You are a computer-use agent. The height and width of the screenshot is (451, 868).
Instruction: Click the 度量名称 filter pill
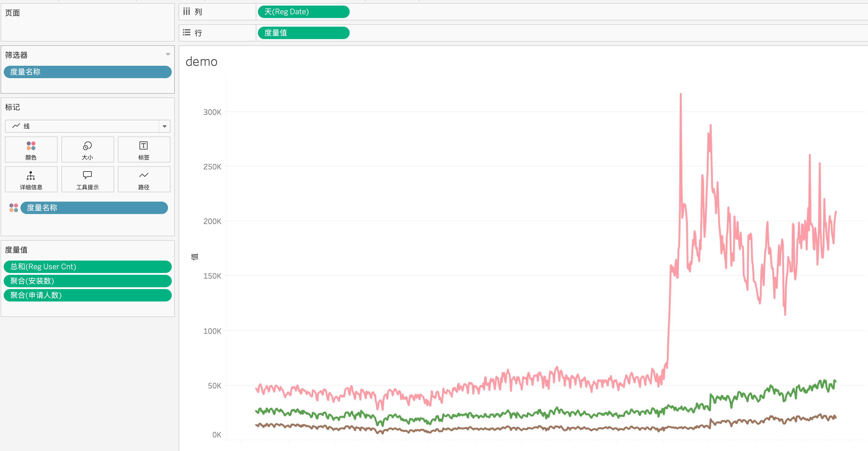(x=88, y=72)
